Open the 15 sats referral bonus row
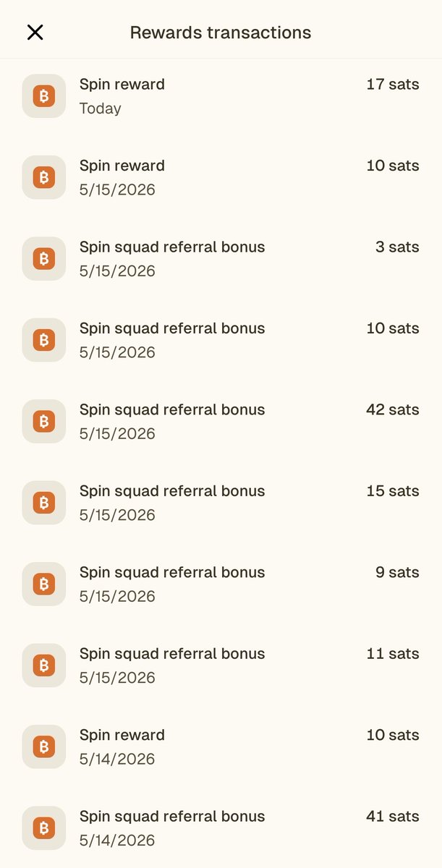The image size is (442, 868). (221, 503)
